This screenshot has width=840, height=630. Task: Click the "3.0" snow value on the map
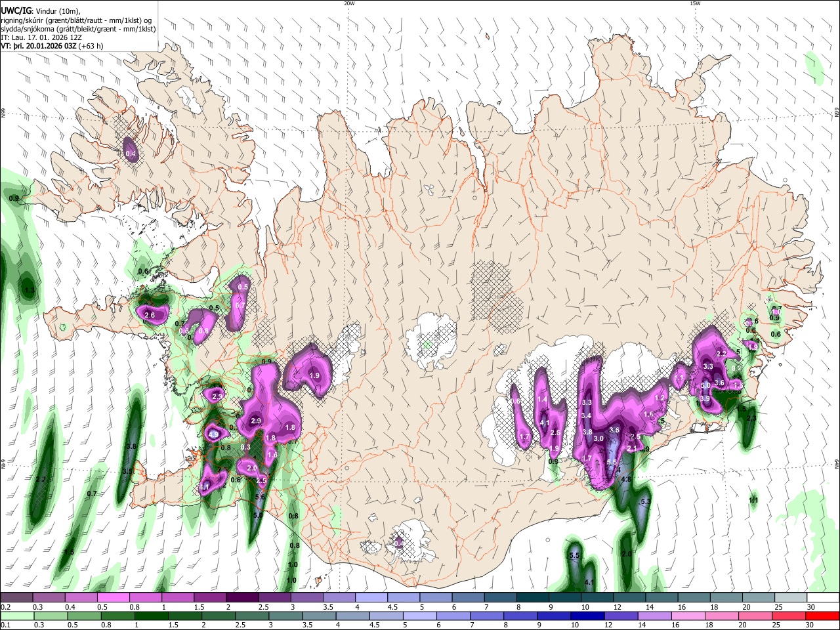click(598, 439)
